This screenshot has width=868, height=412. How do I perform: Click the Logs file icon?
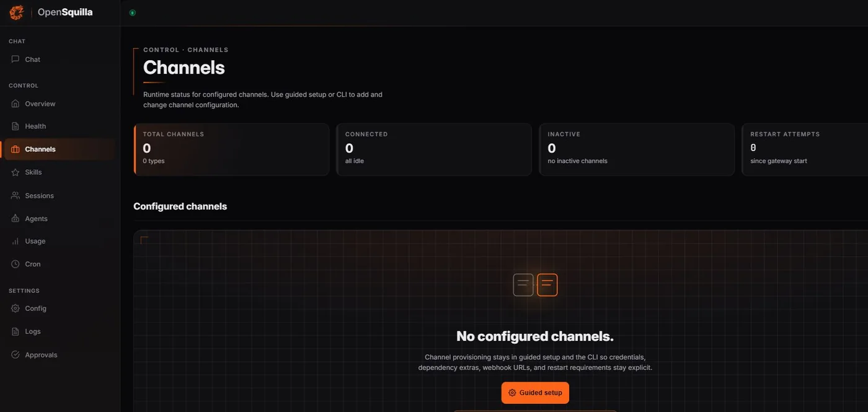coord(15,331)
